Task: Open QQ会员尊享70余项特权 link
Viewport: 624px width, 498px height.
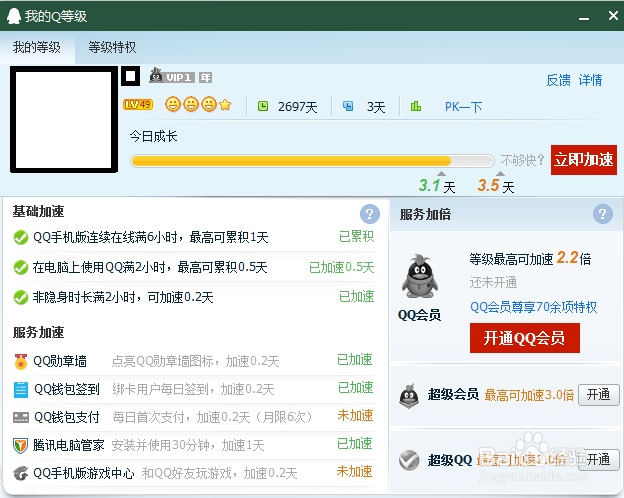Action: click(533, 307)
